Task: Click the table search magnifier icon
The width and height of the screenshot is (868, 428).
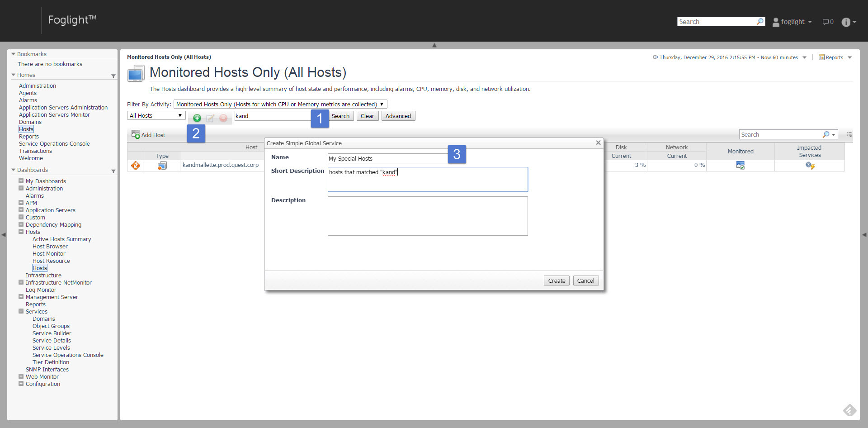Action: [x=826, y=134]
